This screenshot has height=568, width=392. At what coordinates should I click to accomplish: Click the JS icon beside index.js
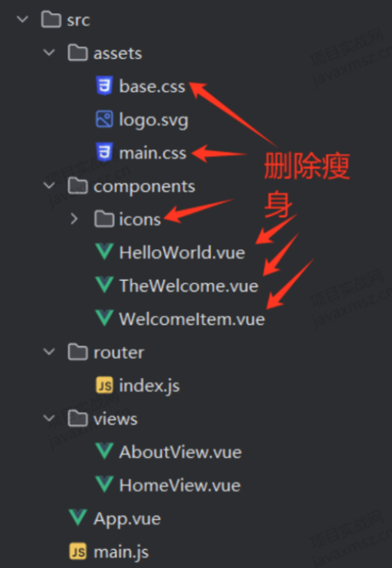coord(104,385)
